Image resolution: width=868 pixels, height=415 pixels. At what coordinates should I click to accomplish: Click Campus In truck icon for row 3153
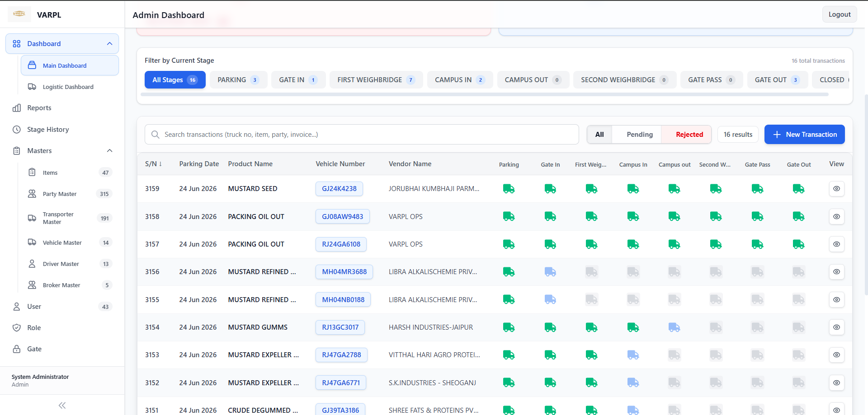click(x=633, y=355)
